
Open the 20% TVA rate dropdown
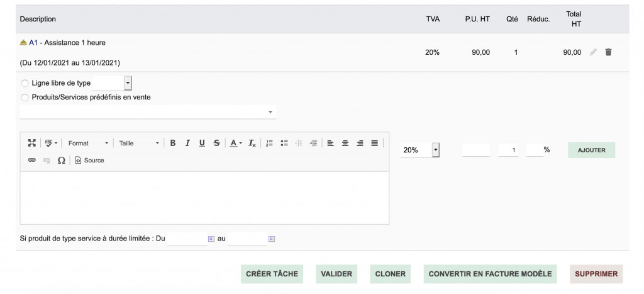click(x=419, y=150)
